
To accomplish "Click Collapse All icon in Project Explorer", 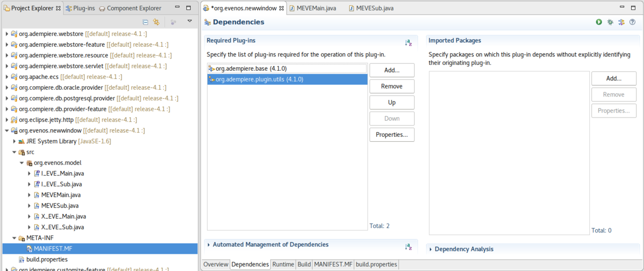I will [145, 22].
